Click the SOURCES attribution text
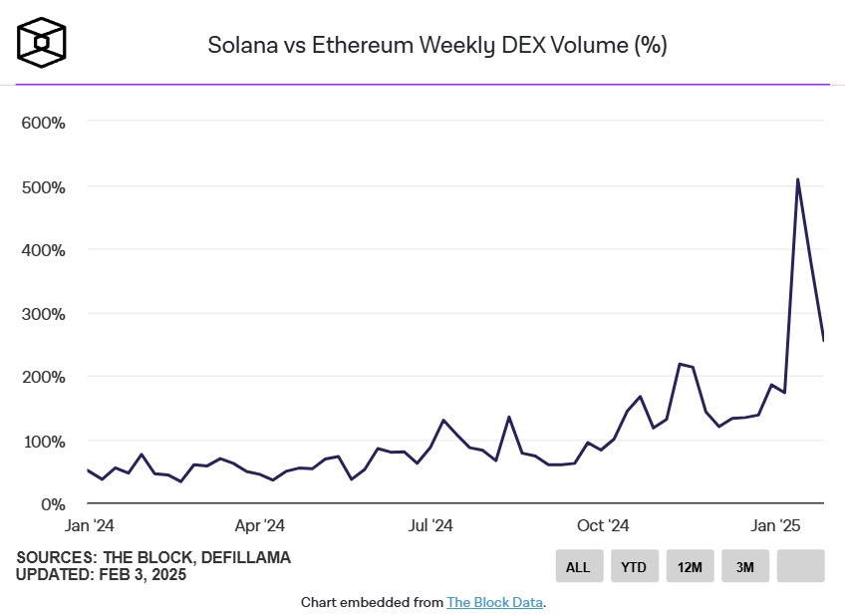This screenshot has width=845, height=616. pos(152,558)
